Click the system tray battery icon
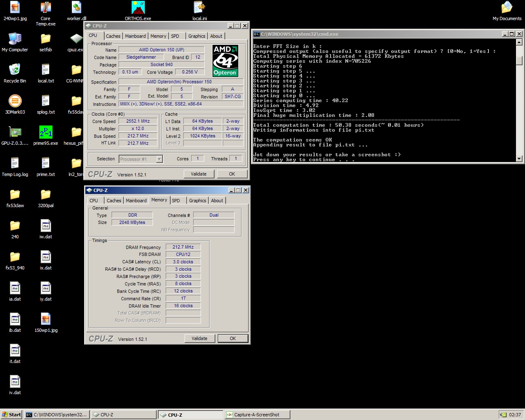The height and width of the screenshot is (420, 525). coord(503,415)
